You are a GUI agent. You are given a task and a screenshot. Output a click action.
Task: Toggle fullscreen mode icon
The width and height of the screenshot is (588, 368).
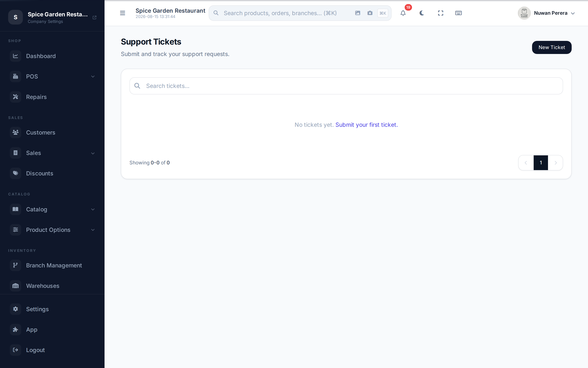[441, 13]
